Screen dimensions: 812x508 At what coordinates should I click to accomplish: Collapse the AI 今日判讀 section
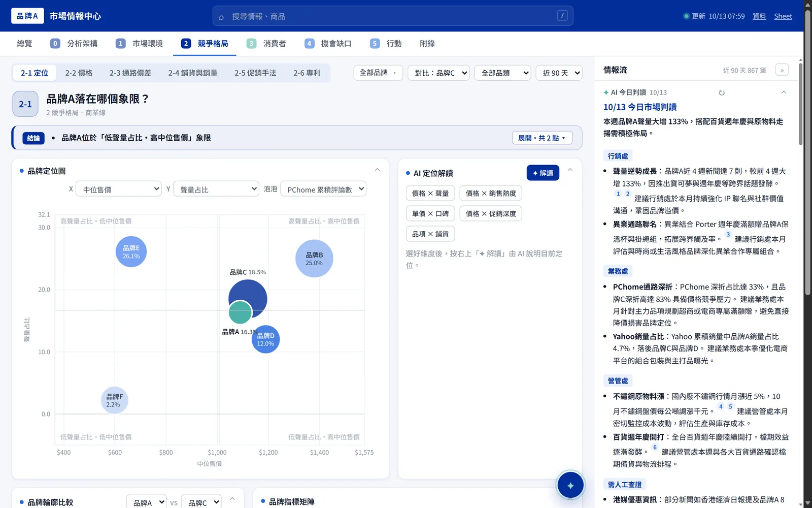pyautogui.click(x=784, y=92)
